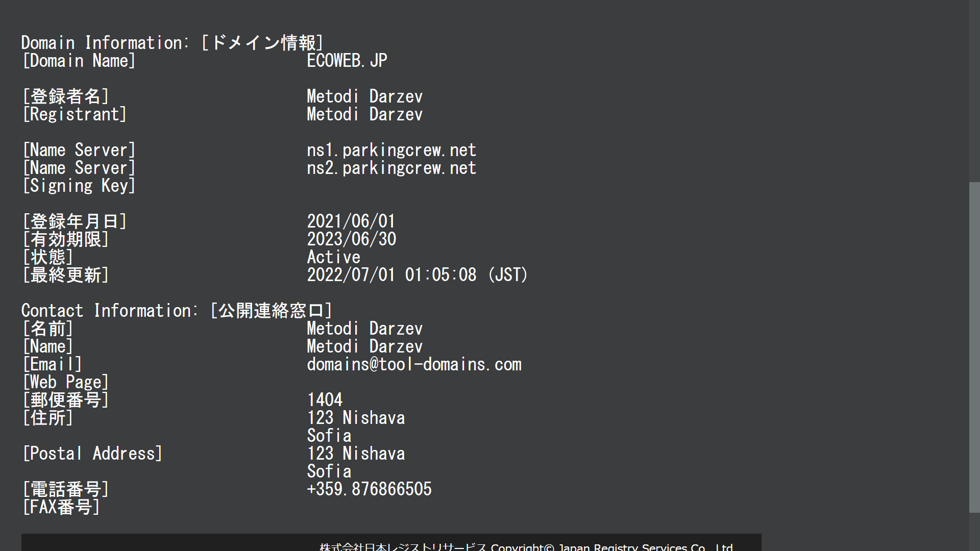The image size is (980, 551).
Task: Click the postal code 1404
Action: (325, 399)
